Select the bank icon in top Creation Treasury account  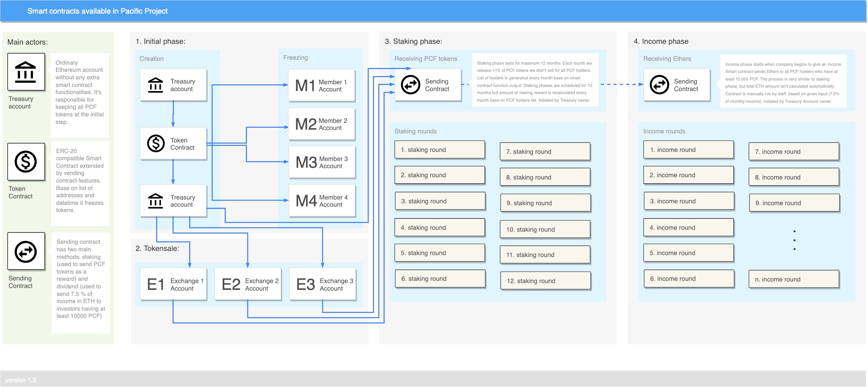[155, 85]
